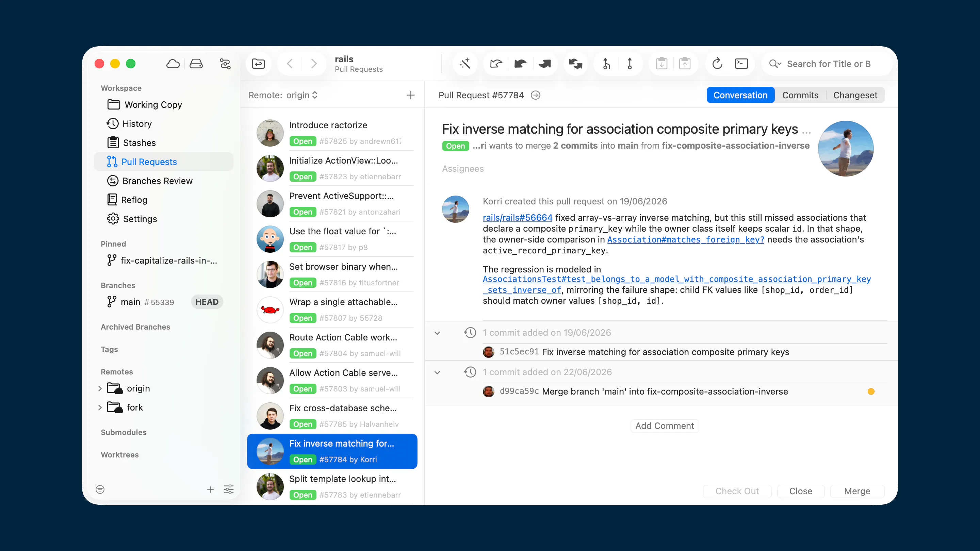Screen dimensions: 980x551
Task: Select Pull Requests in sidebar
Action: pos(164,162)
